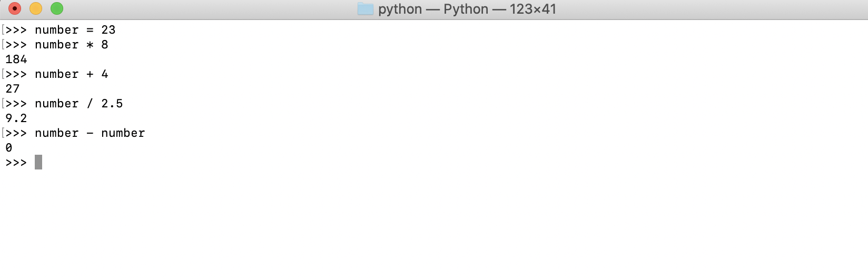868x280 pixels.
Task: Click the last empty '>>>' prompt
Action: (x=16, y=163)
